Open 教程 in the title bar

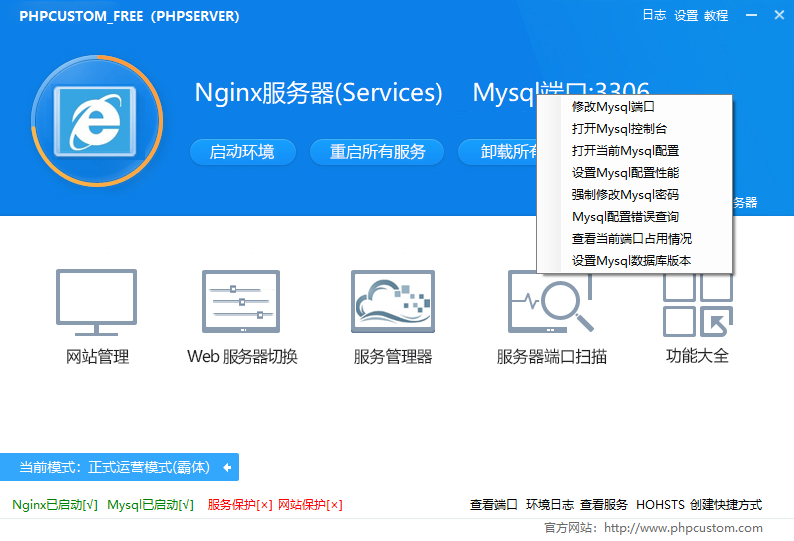[716, 16]
